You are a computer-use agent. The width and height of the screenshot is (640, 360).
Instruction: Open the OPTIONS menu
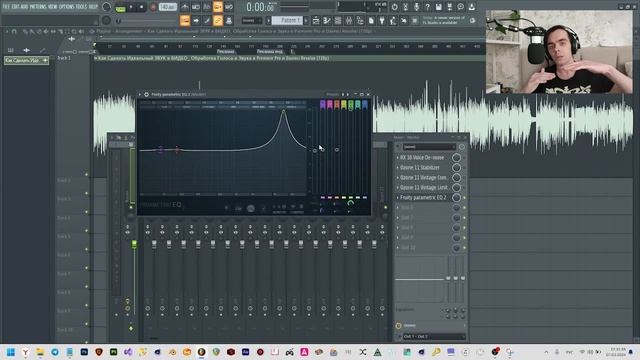[67, 7]
